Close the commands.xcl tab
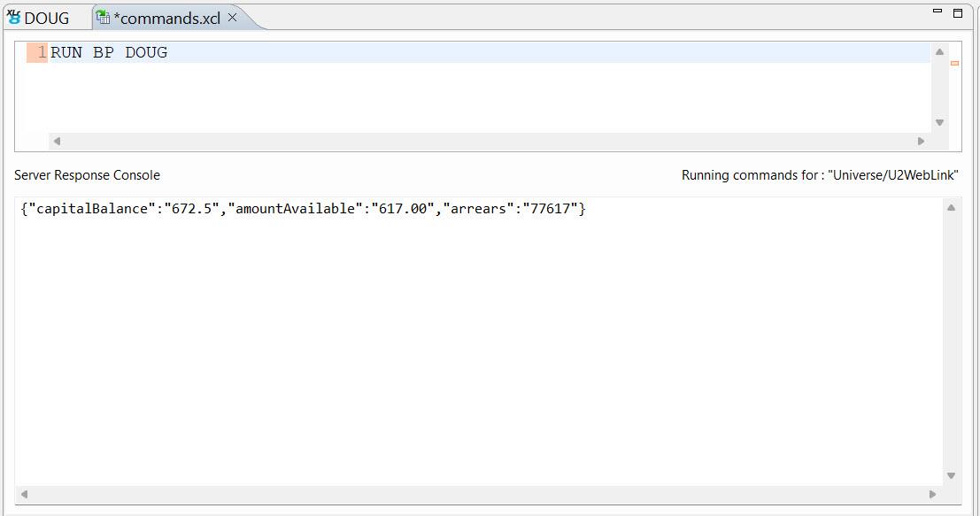980x516 pixels. (x=233, y=17)
